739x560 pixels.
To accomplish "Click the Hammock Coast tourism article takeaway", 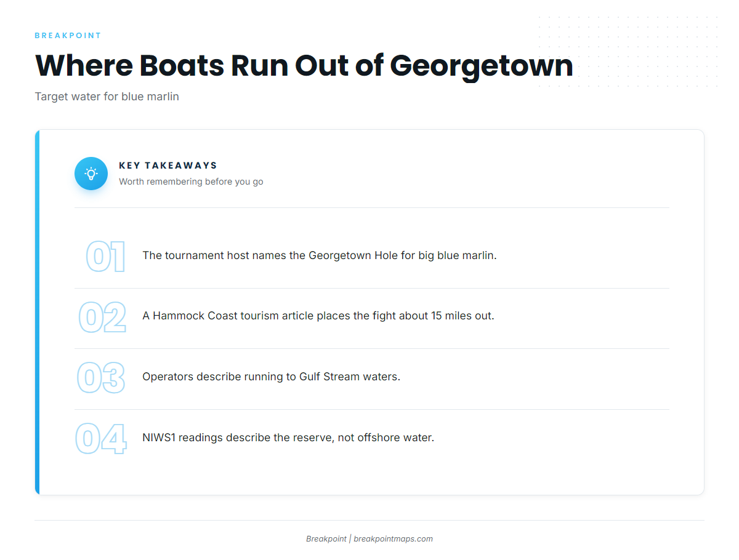I will 318,316.
